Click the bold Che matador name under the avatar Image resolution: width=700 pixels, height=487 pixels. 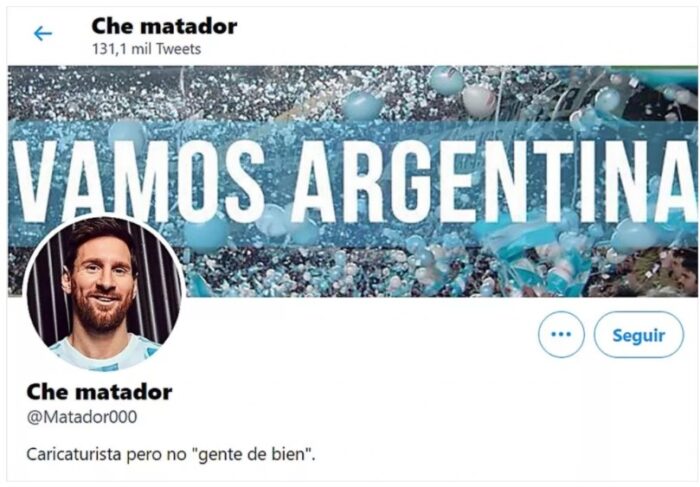point(99,392)
